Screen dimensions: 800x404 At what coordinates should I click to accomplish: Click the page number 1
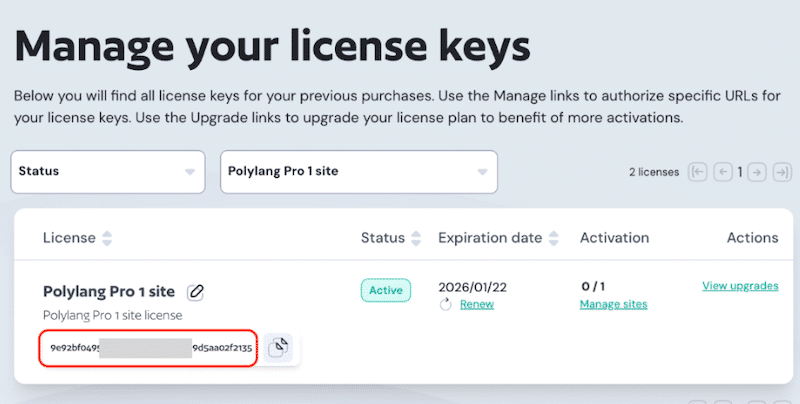tap(740, 172)
